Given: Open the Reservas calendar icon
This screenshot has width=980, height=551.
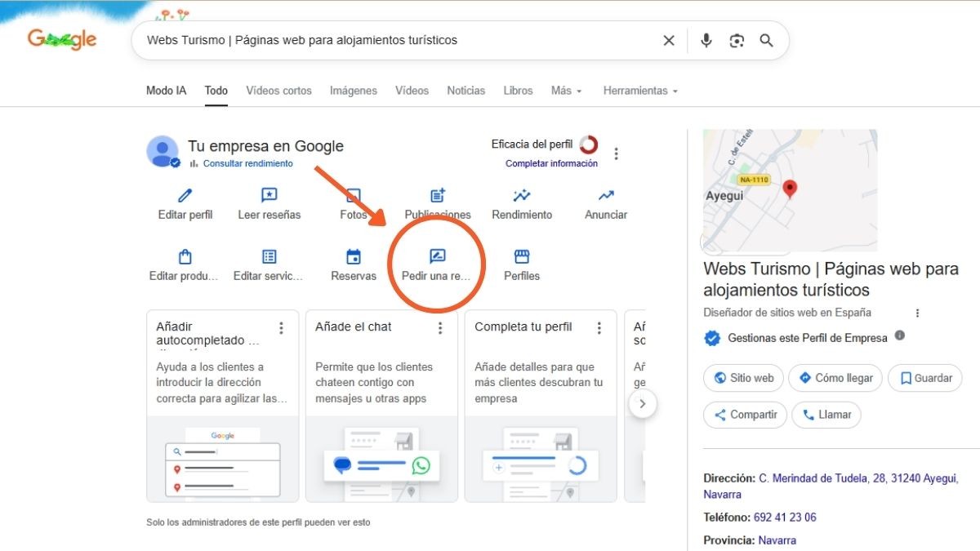Looking at the screenshot, I should [353, 257].
